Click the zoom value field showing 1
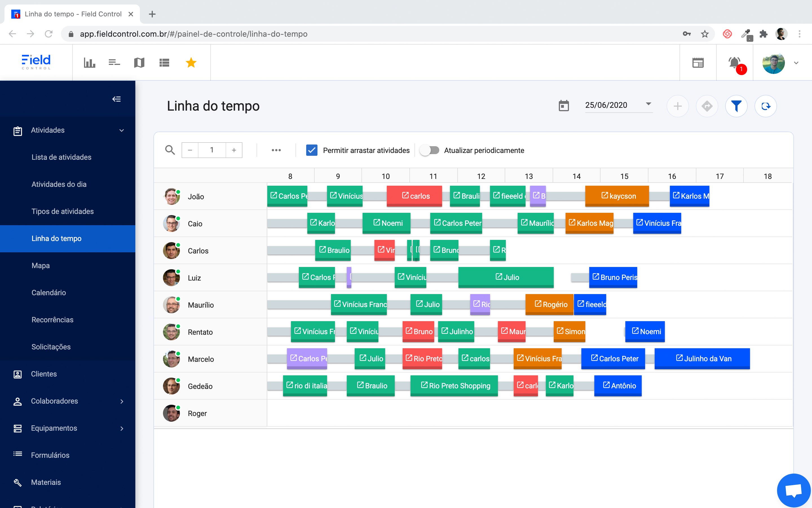Viewport: 812px width, 508px height. [212, 150]
